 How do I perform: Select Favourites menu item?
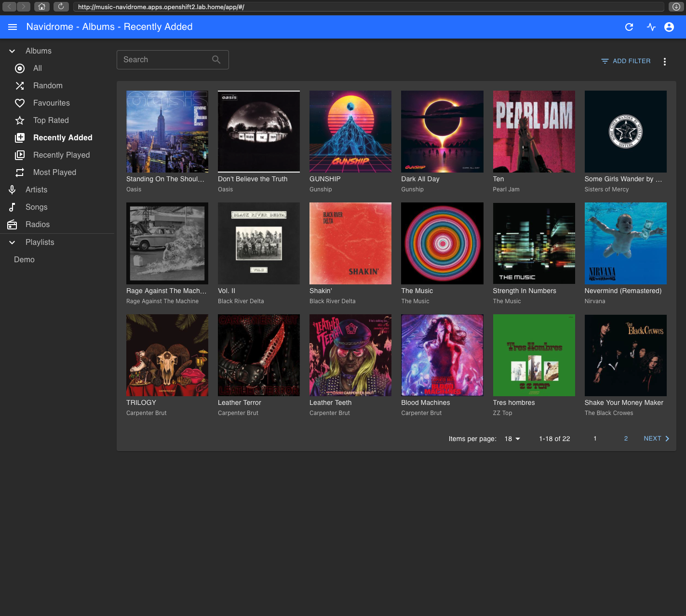coord(57,103)
